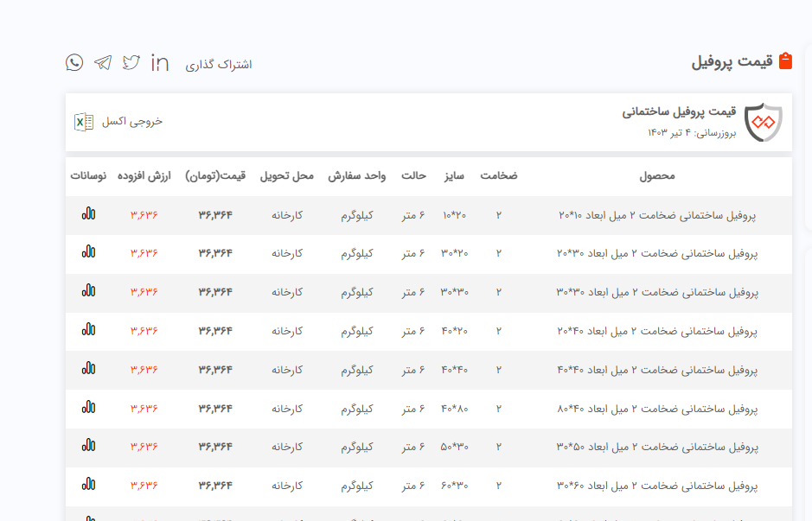Viewport: 812px width, 521px height.
Task: Open product پروفیل ساختمانی ابعاد 30*20 link
Action: (x=657, y=253)
